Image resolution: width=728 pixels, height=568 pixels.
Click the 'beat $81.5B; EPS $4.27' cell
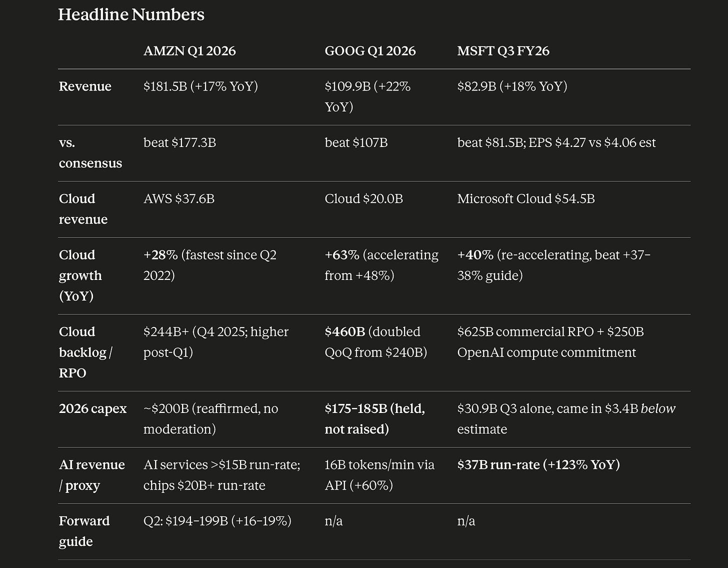556,143
